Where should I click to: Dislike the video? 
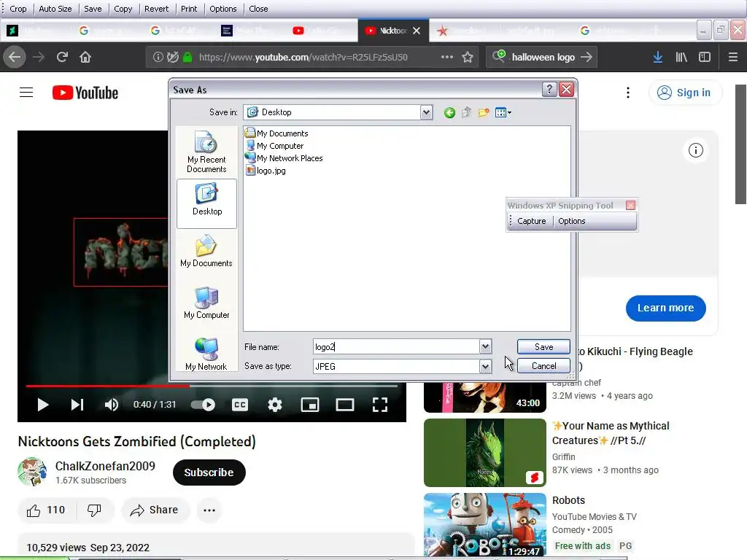pyautogui.click(x=95, y=510)
